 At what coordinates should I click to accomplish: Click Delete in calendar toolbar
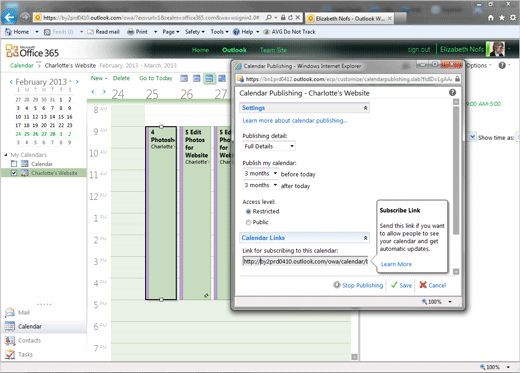pos(121,78)
